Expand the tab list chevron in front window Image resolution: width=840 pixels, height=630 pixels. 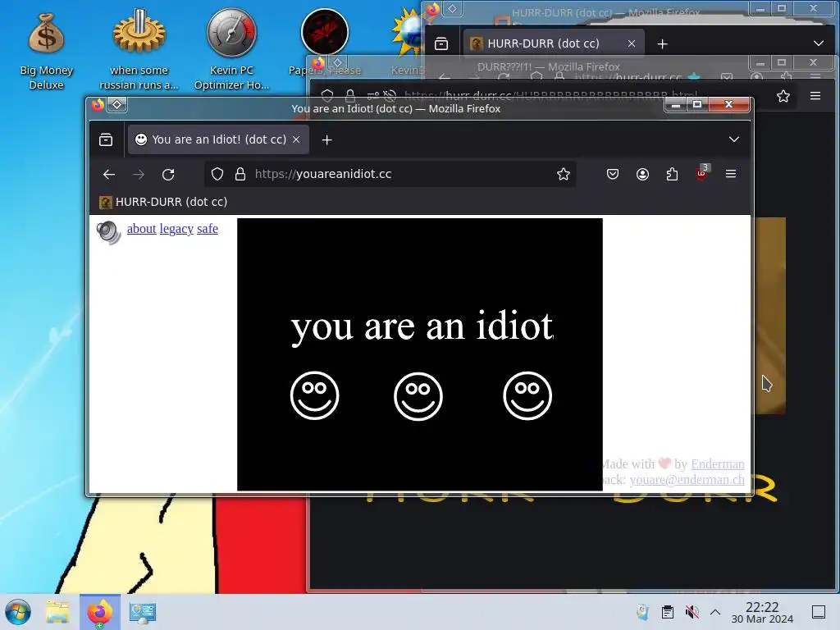(x=734, y=139)
